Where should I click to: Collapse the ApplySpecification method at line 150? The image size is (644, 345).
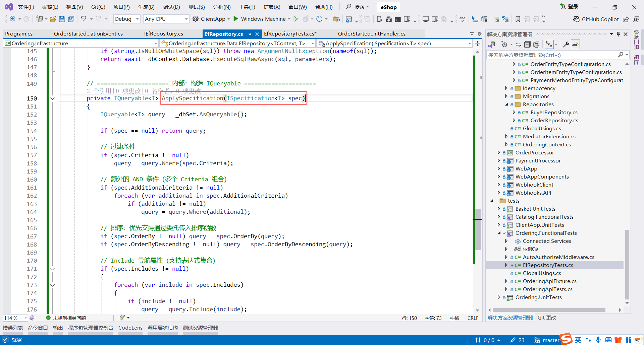pyautogui.click(x=53, y=98)
